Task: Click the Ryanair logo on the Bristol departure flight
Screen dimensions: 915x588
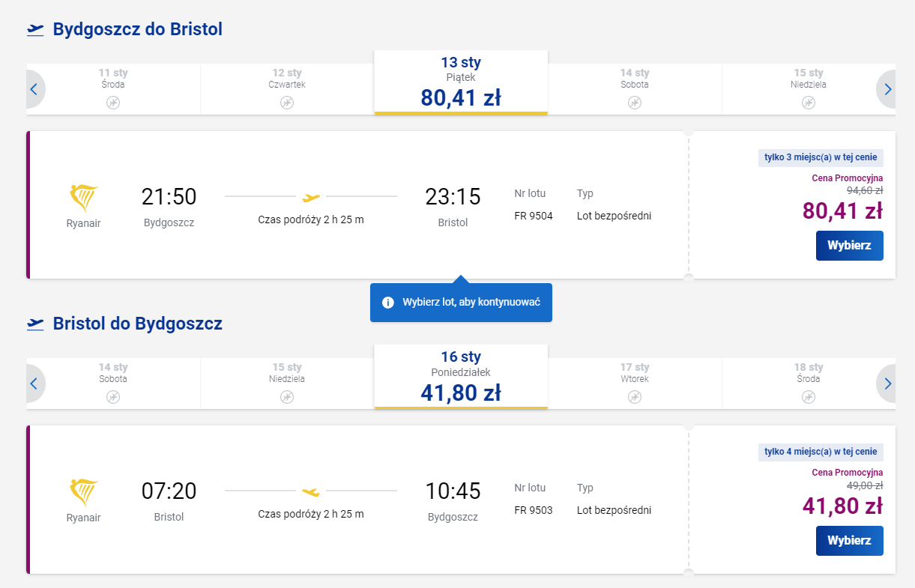Action: [83, 493]
